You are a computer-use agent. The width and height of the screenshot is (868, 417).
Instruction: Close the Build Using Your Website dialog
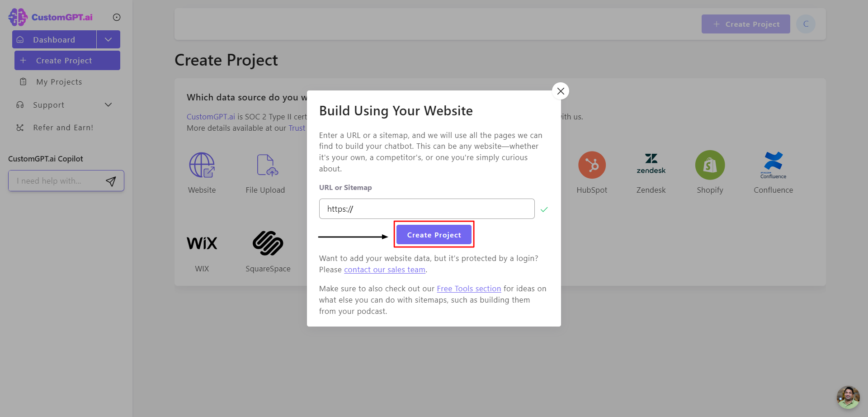point(561,91)
